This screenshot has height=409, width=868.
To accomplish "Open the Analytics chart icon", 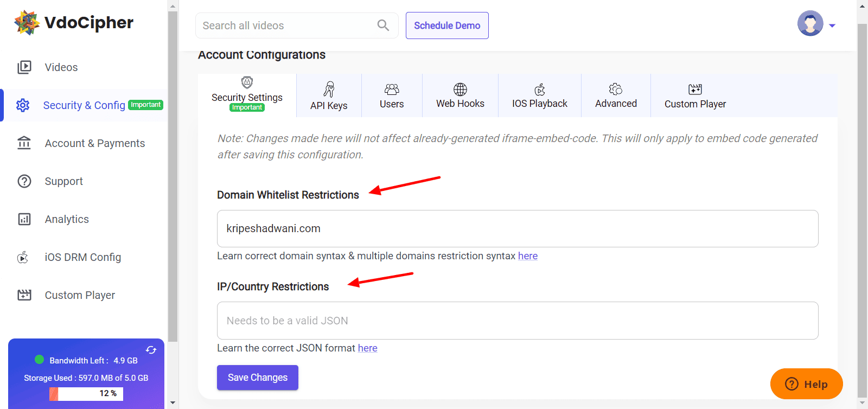I will (24, 219).
